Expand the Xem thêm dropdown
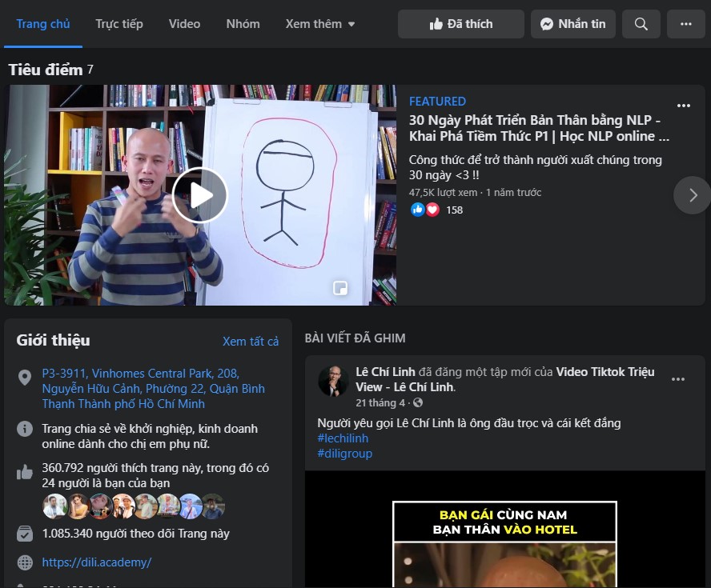The height and width of the screenshot is (588, 711). [319, 24]
